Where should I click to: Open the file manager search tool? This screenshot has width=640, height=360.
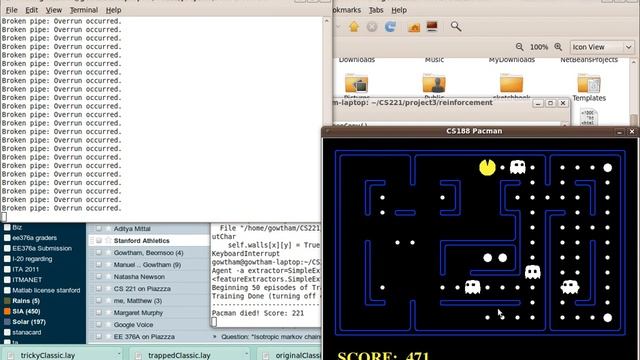(456, 27)
